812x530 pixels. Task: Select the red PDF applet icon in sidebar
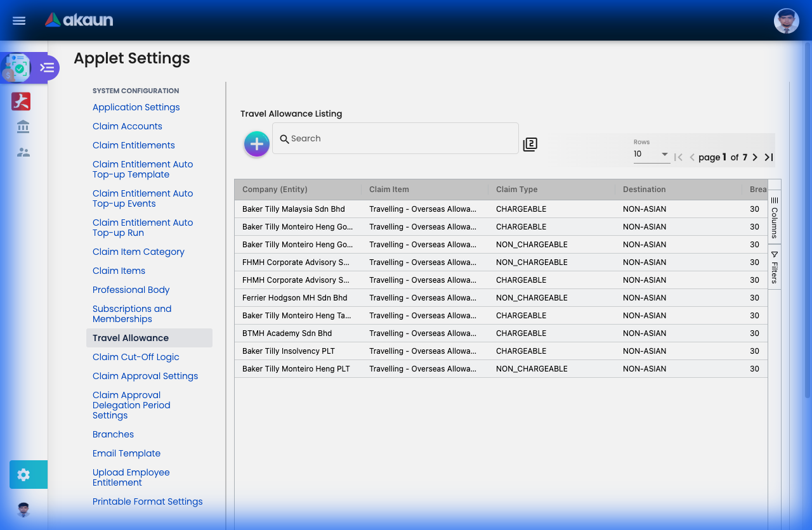pyautogui.click(x=21, y=101)
